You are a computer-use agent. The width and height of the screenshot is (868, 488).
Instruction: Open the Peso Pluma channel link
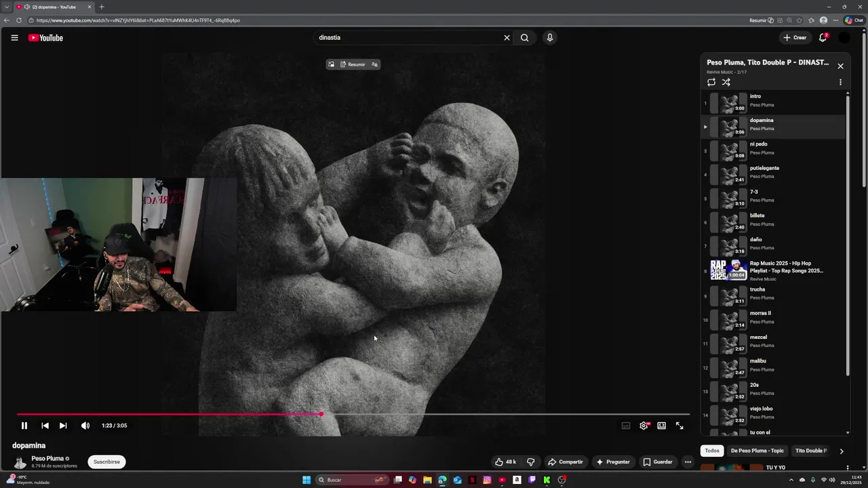tap(47, 459)
